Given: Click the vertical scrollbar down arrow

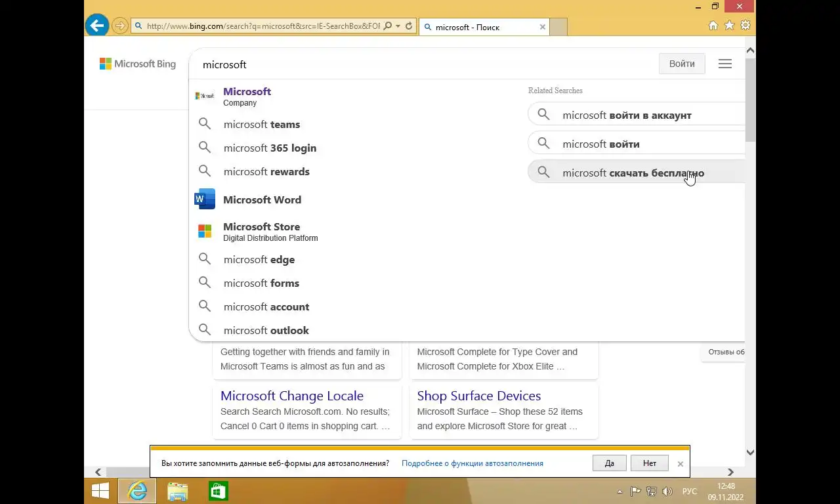Looking at the screenshot, I should point(751,452).
